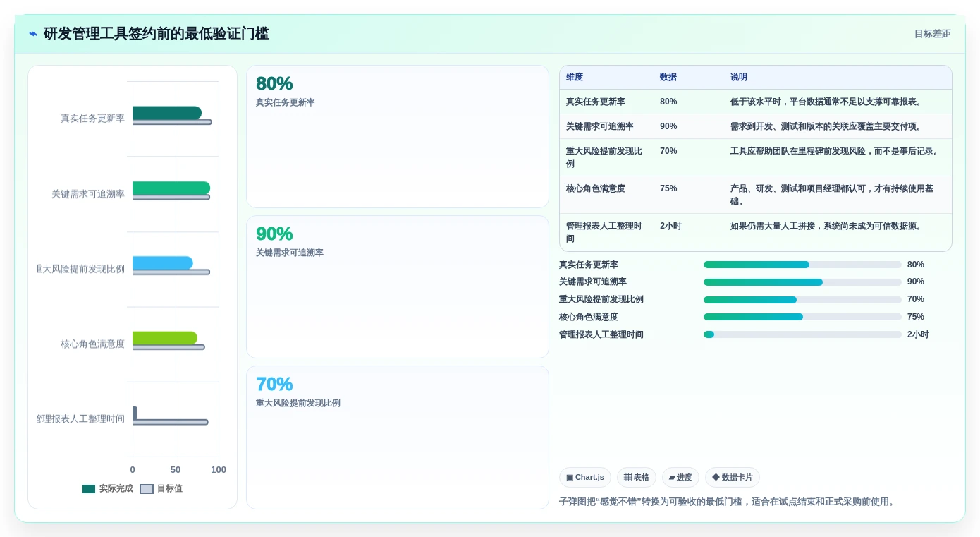Image resolution: width=980 pixels, height=537 pixels.
Task: Select the 数据卡片 tag chip
Action: point(733,478)
